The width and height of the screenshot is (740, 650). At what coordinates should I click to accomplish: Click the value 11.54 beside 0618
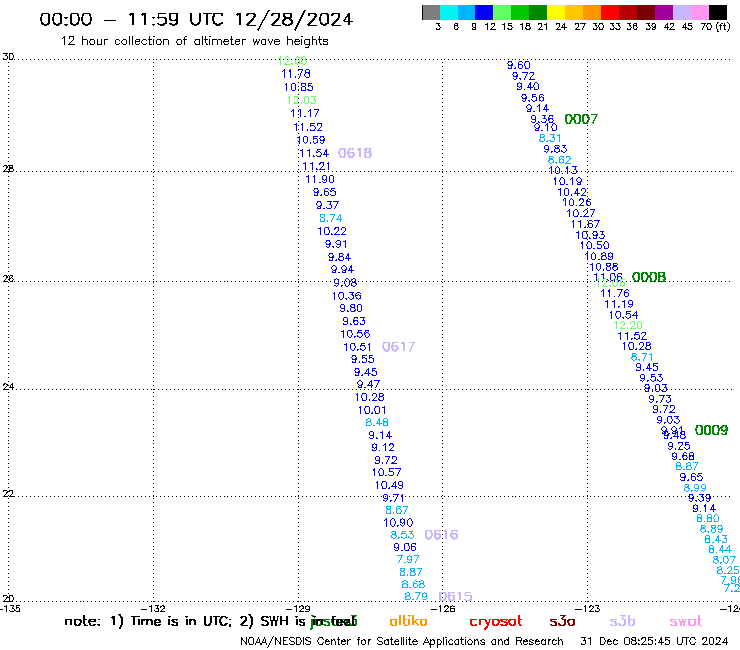(x=314, y=153)
